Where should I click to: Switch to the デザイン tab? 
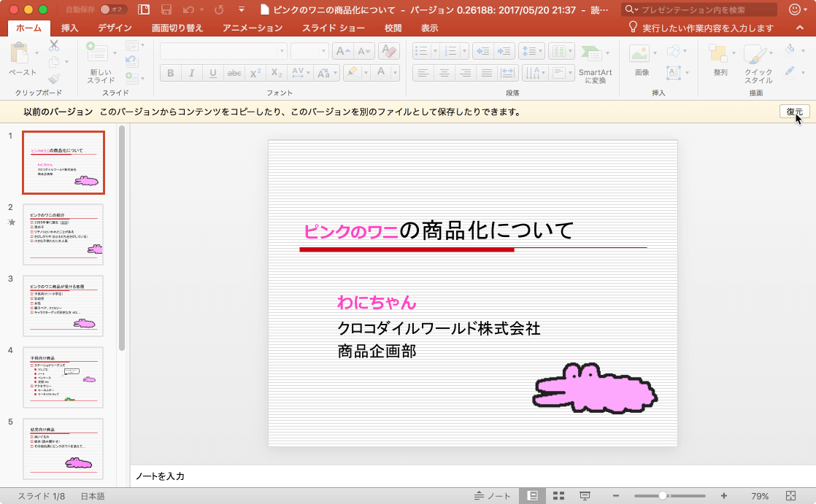click(x=115, y=28)
